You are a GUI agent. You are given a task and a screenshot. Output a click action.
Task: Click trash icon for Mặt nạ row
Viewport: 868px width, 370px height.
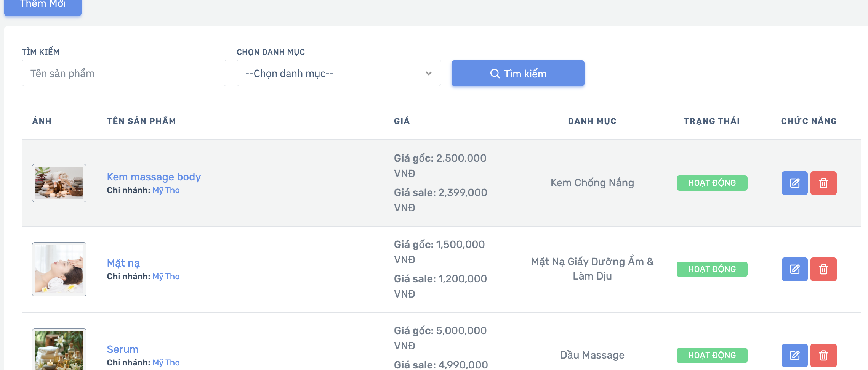(x=823, y=269)
